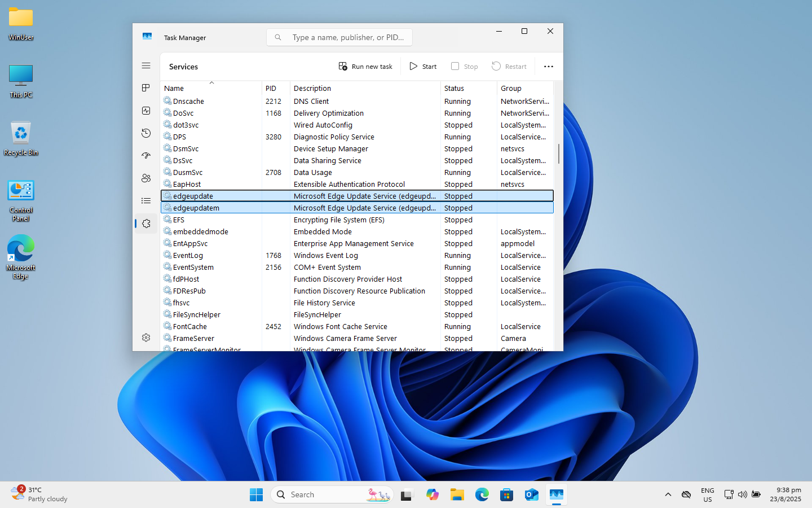Screen dimensions: 812x508
Task: Select the EntAppSvc service
Action: (357, 243)
